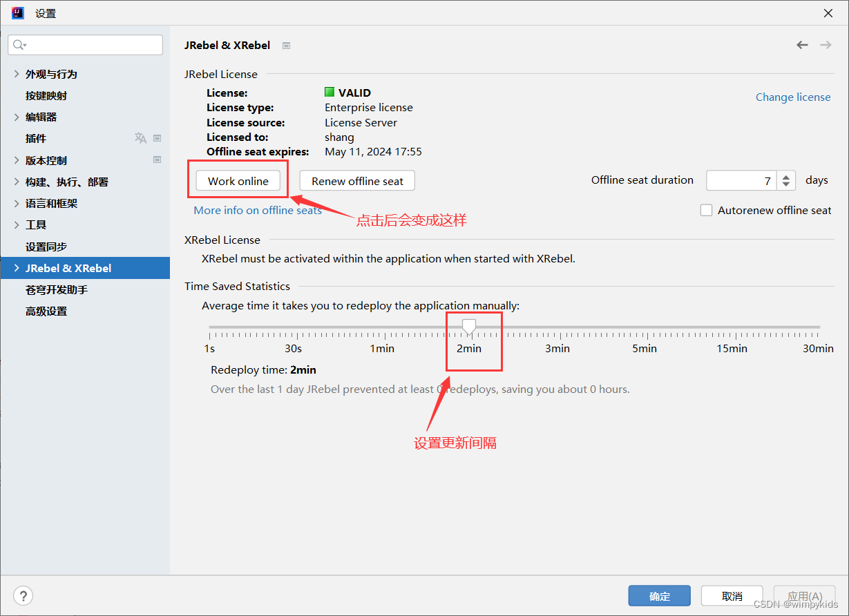
Task: Close the settings dialog window
Action: tap(828, 13)
